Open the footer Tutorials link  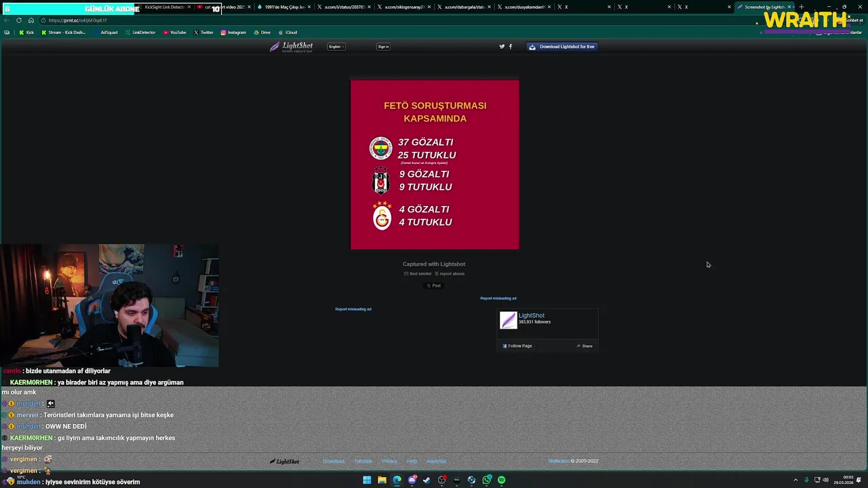(x=363, y=462)
